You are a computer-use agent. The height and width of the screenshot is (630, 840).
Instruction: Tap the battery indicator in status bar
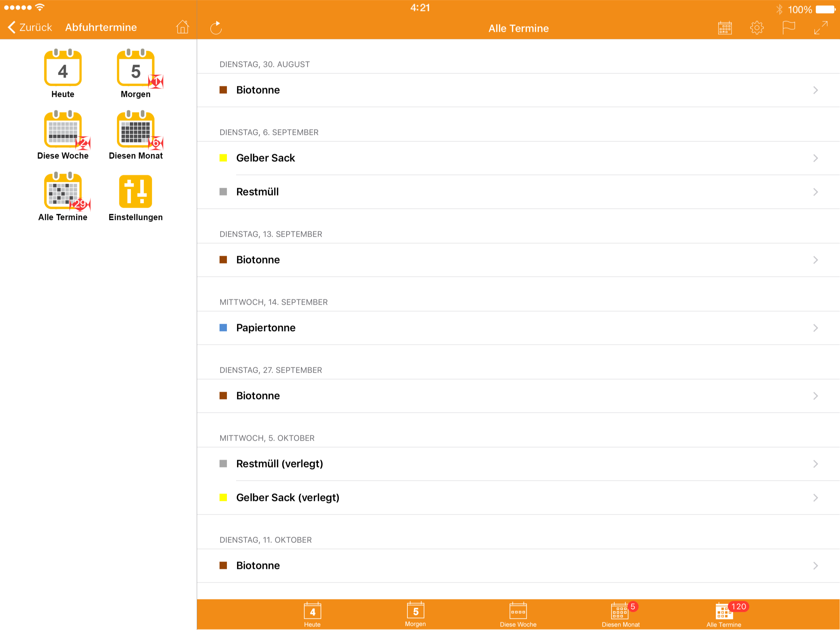point(826,10)
